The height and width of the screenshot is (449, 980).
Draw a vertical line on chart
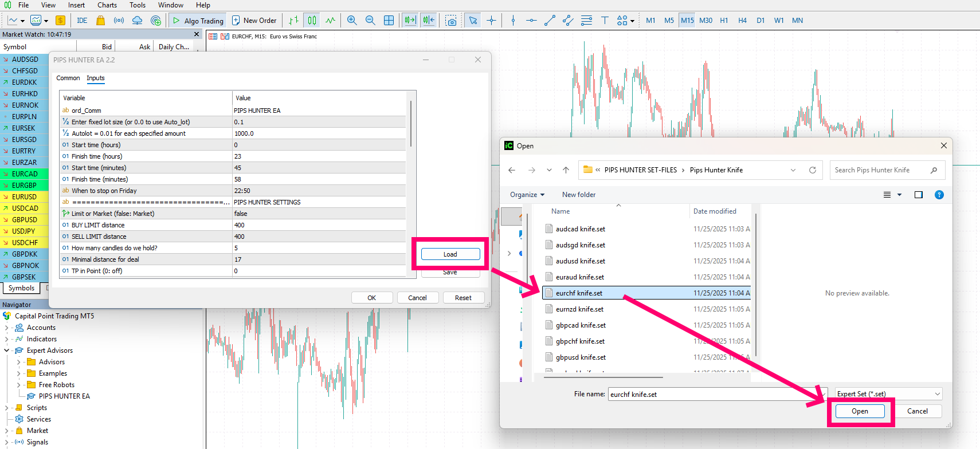point(513,21)
